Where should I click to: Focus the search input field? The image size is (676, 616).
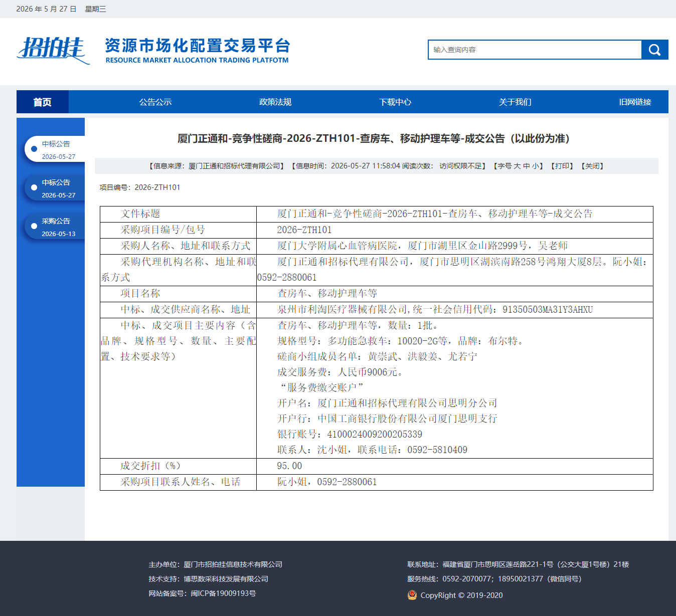click(535, 50)
